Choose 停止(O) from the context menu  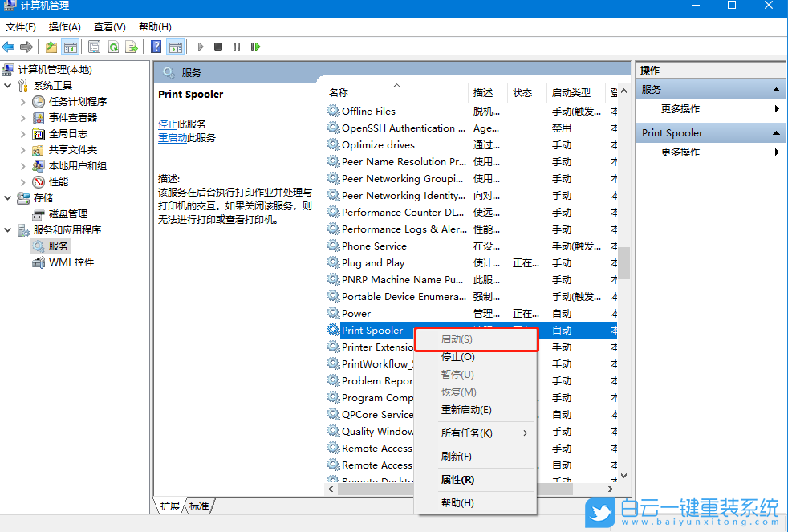pos(458,357)
